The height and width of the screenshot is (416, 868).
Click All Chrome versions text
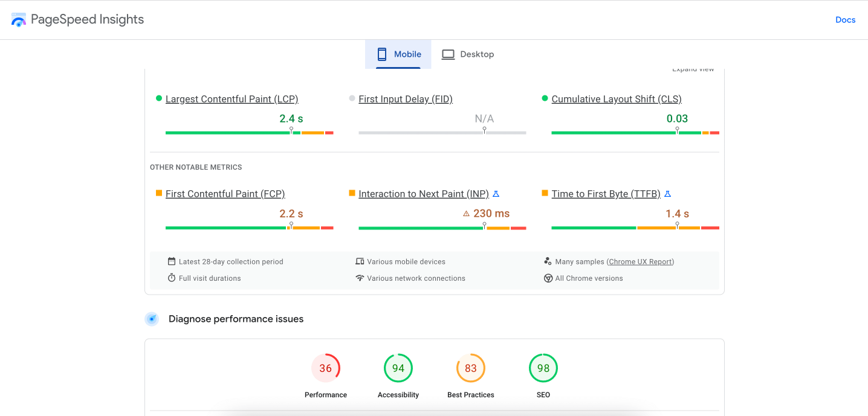[589, 278]
